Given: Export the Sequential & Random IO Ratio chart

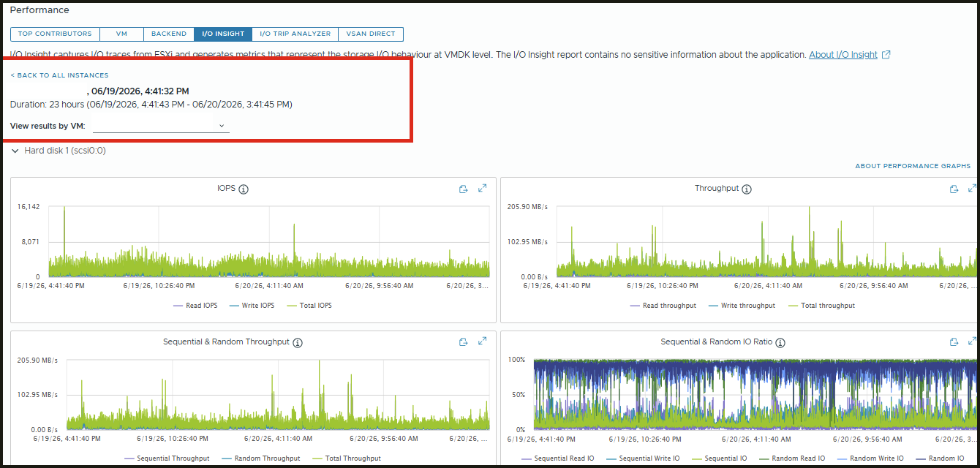Looking at the screenshot, I should pyautogui.click(x=954, y=341).
